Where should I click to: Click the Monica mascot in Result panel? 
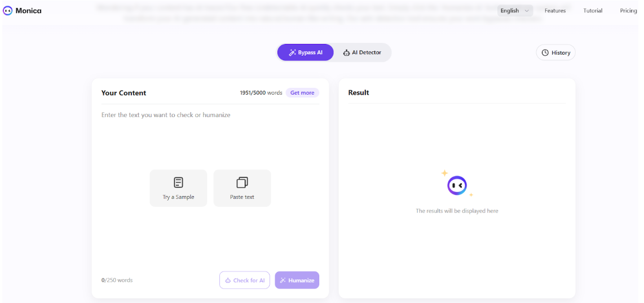pos(457,185)
